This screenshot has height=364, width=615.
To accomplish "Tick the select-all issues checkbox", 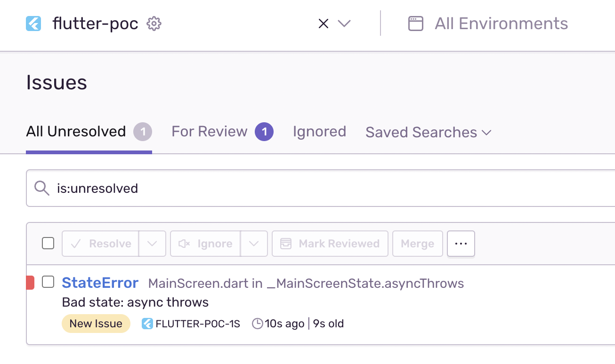I will click(48, 243).
